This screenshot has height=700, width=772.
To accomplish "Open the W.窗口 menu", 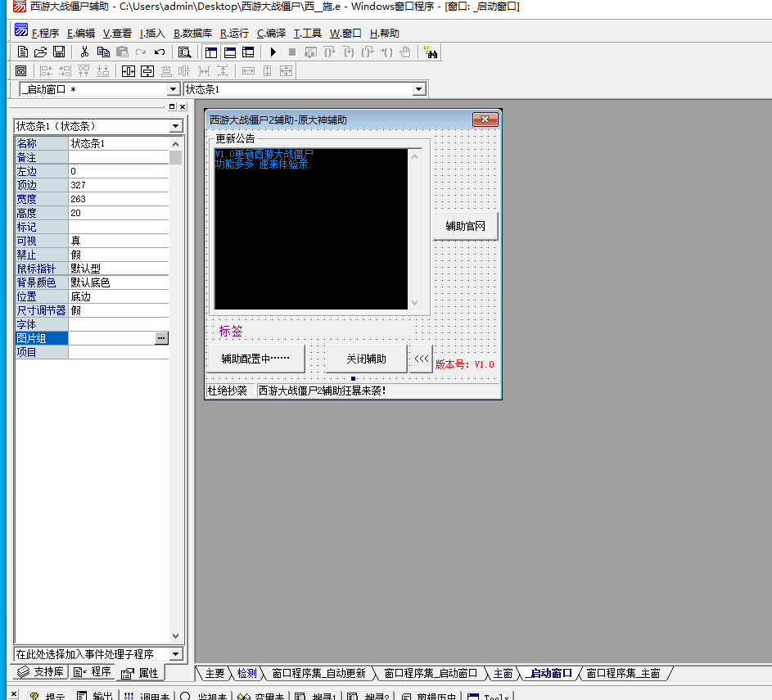I will coord(345,34).
